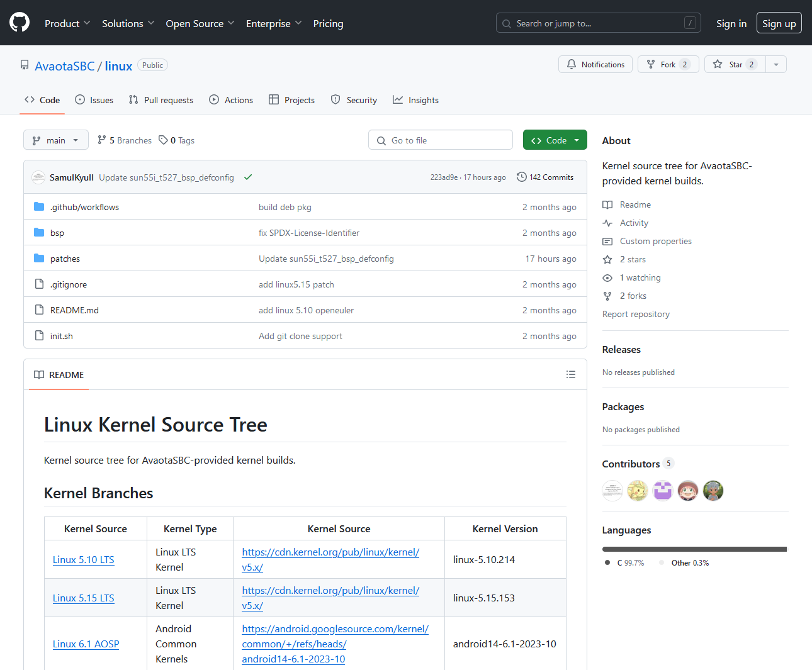
Task: Click the languages bar C segment
Action: [694, 549]
